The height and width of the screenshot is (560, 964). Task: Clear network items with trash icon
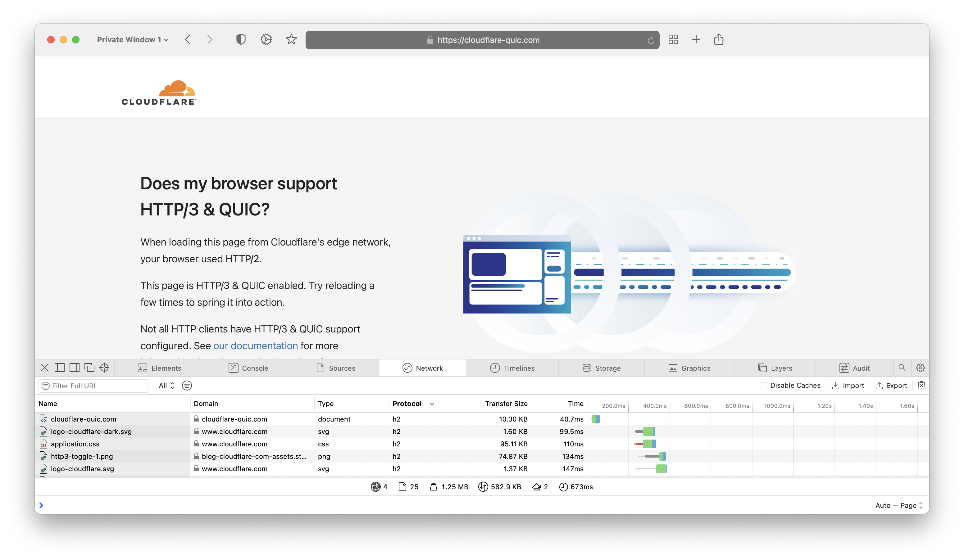(921, 385)
